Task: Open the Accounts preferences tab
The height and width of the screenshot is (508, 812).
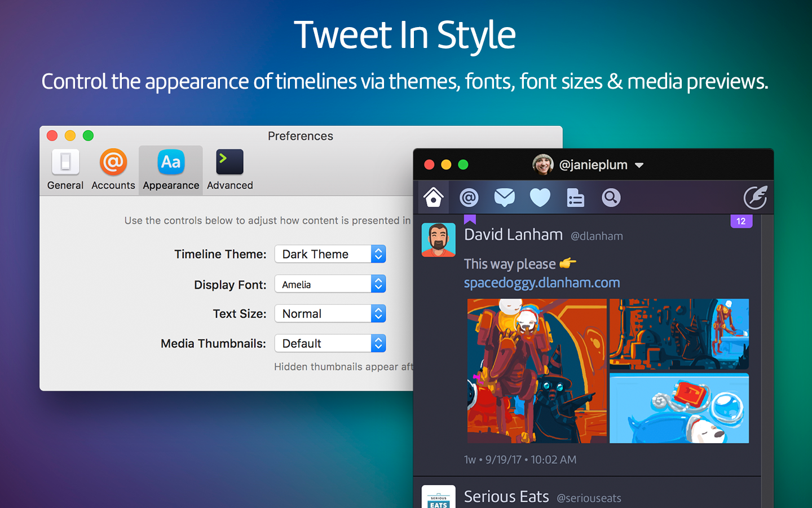Action: click(113, 170)
